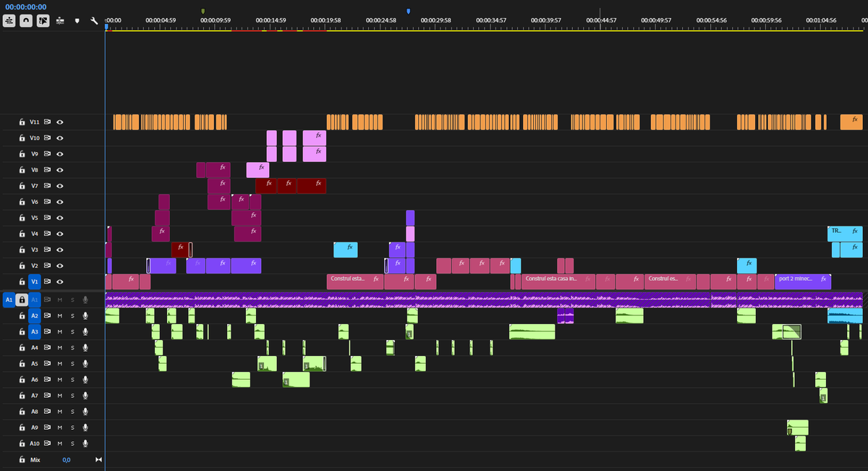Hide track V9 output eye
This screenshot has width=868, height=471.
[x=60, y=153]
